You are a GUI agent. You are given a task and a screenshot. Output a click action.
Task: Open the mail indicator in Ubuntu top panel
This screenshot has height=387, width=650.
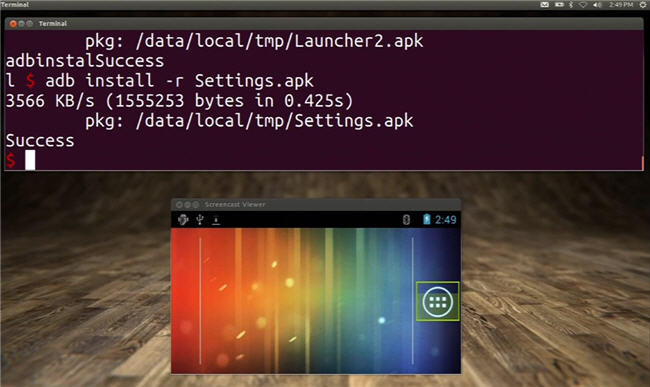coord(545,5)
